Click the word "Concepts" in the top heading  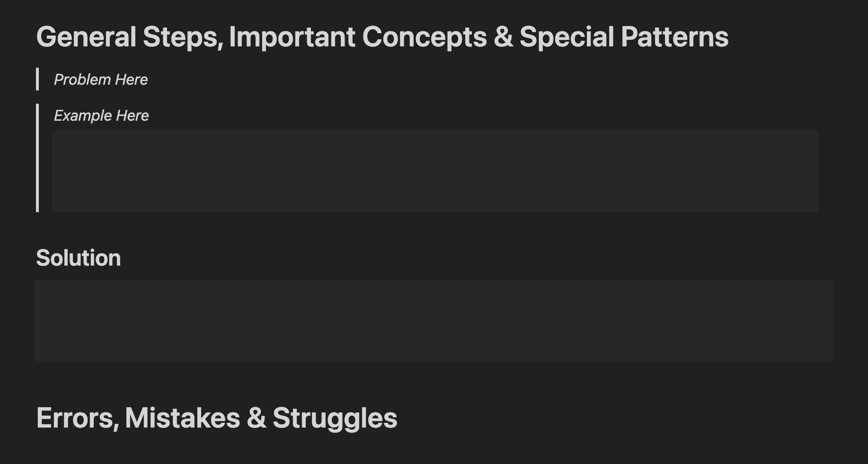pos(425,37)
